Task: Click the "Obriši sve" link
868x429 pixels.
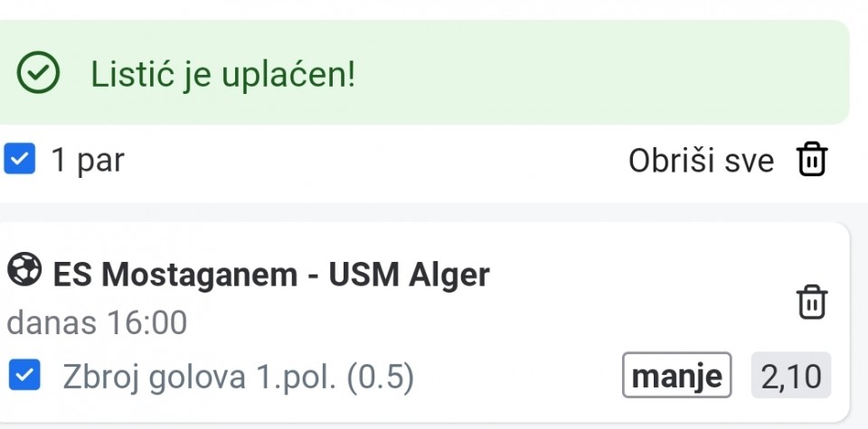Action: click(x=701, y=162)
